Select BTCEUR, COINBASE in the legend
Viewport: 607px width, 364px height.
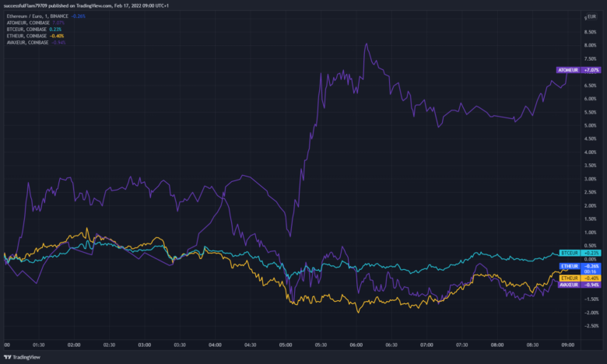point(26,30)
